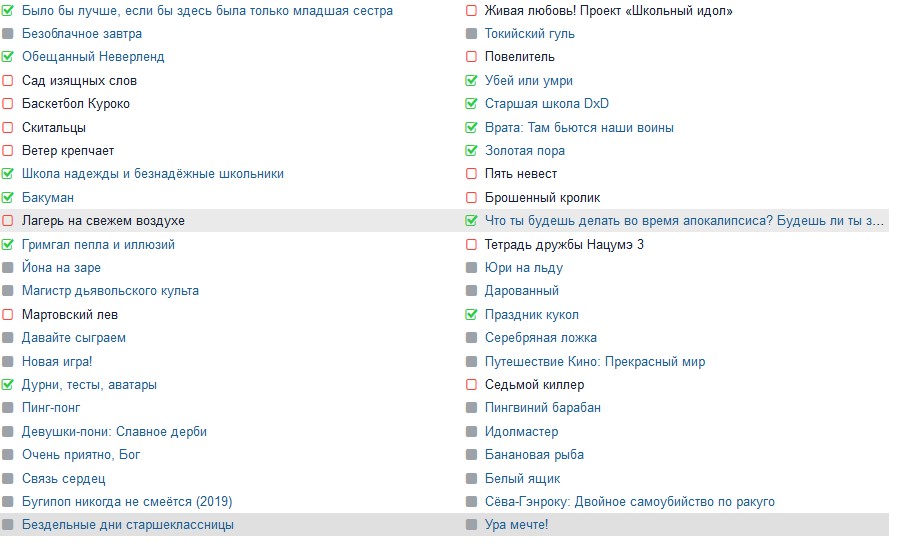Mark the checkbox for Пять невест
The height and width of the screenshot is (546, 900).
(x=471, y=174)
